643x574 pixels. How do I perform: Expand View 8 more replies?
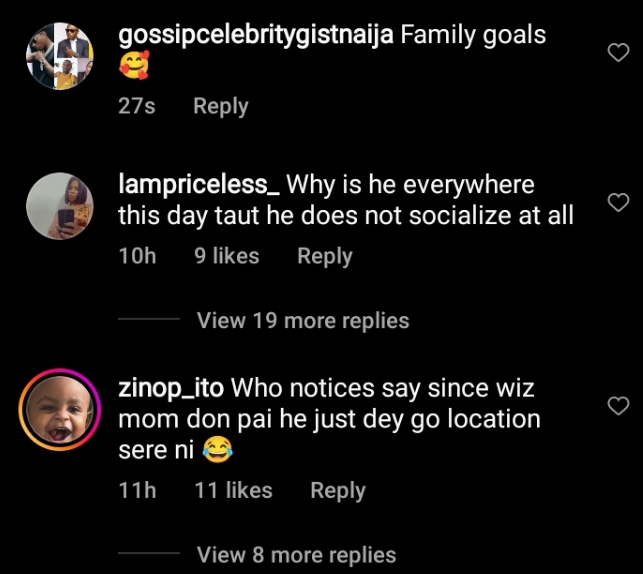click(297, 555)
